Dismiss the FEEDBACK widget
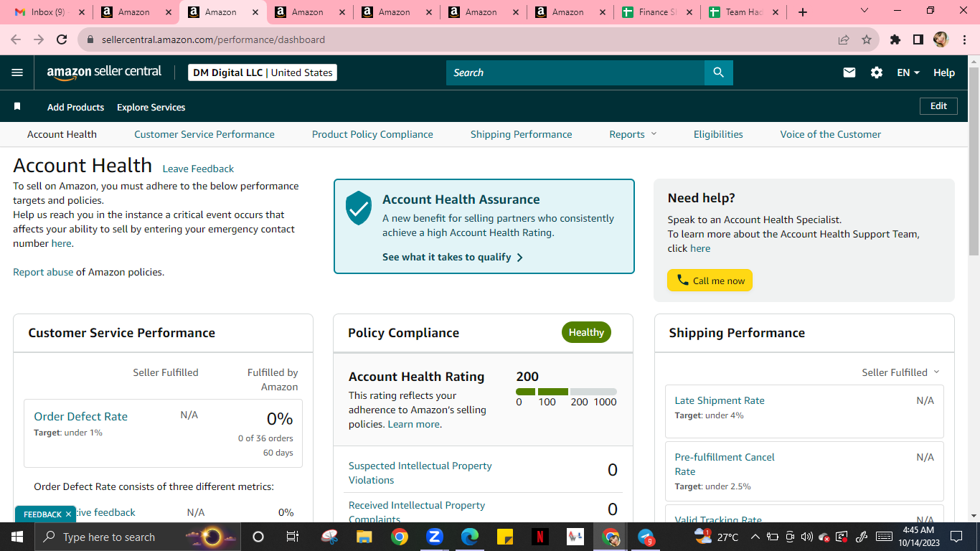The image size is (980, 551). click(x=68, y=514)
